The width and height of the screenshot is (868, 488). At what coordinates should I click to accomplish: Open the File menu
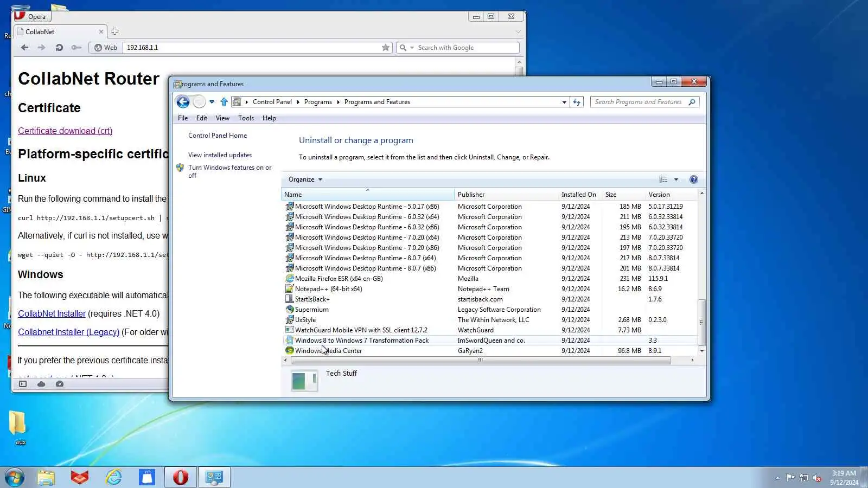(x=183, y=118)
